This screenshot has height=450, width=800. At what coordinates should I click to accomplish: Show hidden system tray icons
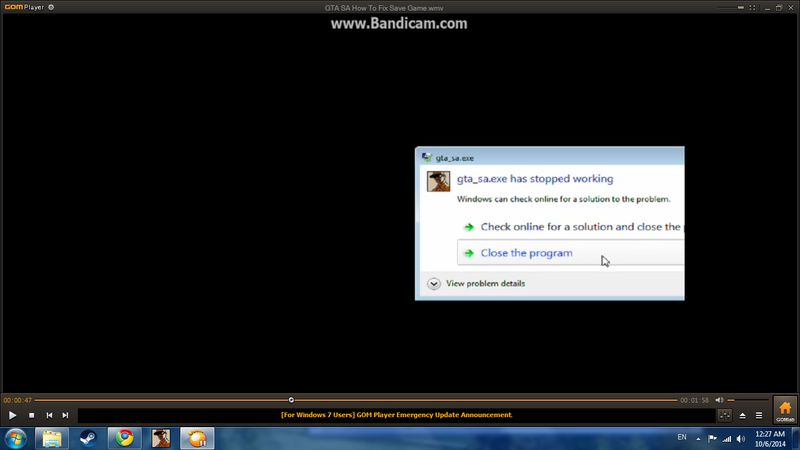pos(698,439)
